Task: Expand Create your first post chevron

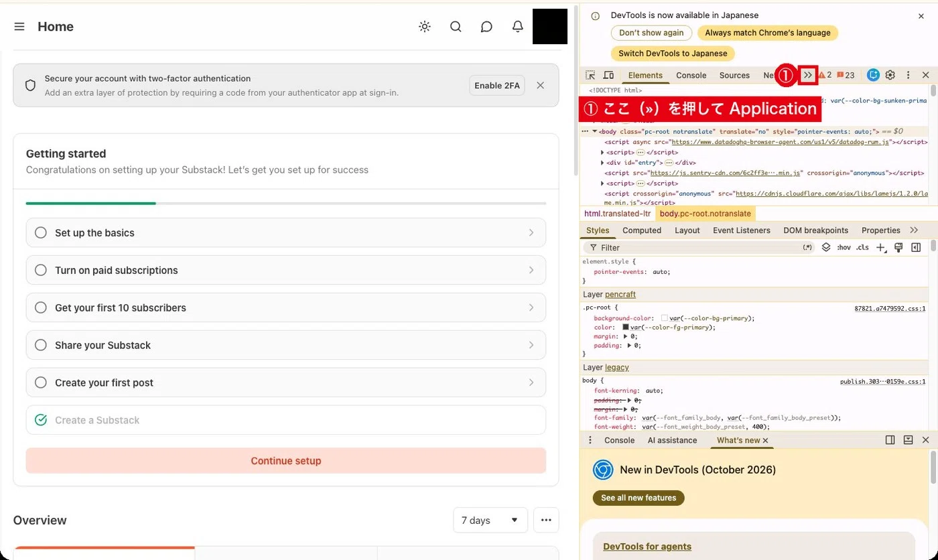Action: tap(531, 382)
